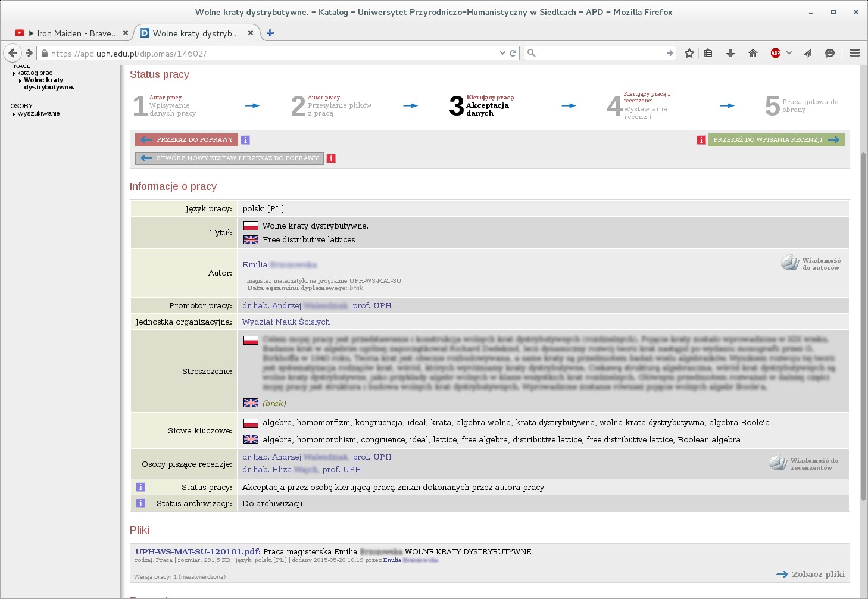Click 'Do archiwizacji' status value

[273, 503]
